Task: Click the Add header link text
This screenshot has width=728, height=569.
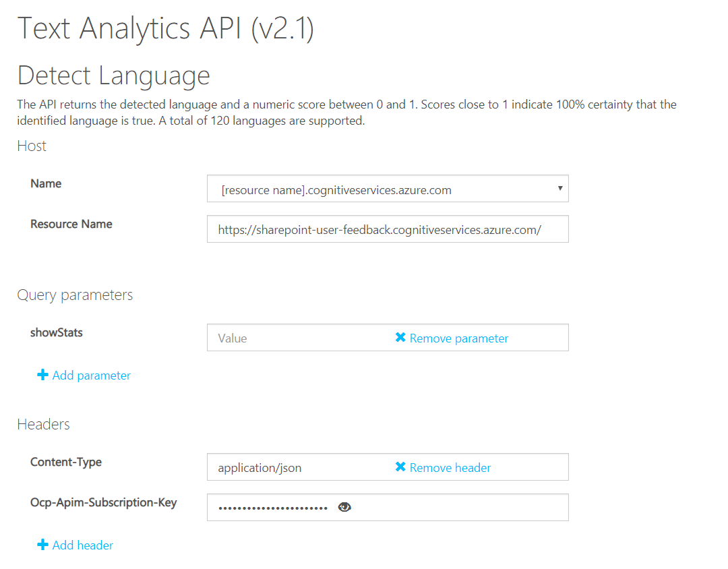Action: 83,545
